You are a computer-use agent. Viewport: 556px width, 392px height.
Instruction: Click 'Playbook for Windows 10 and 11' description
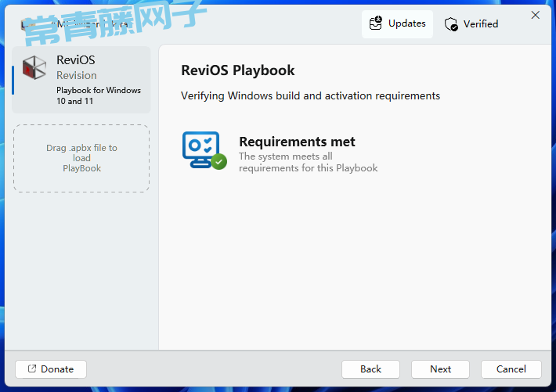(x=99, y=95)
